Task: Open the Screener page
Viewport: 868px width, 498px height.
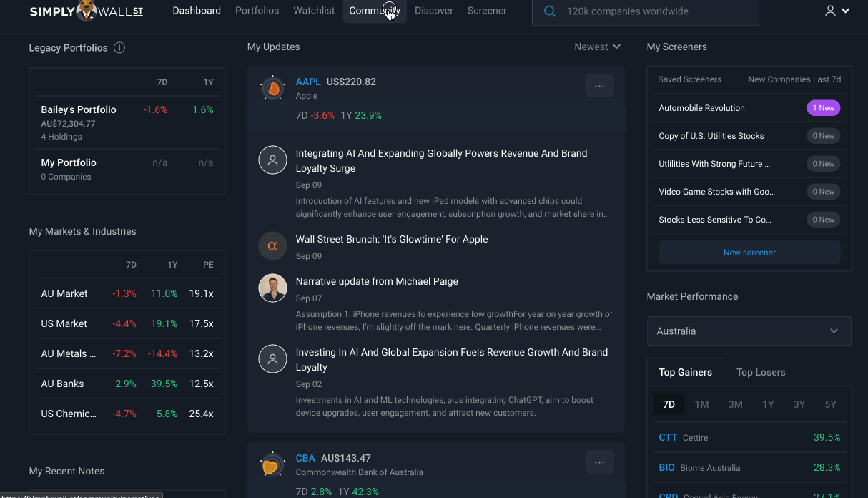Action: [487, 11]
